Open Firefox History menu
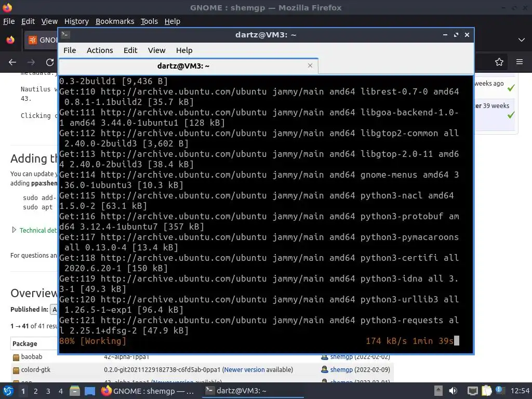 tap(76, 21)
